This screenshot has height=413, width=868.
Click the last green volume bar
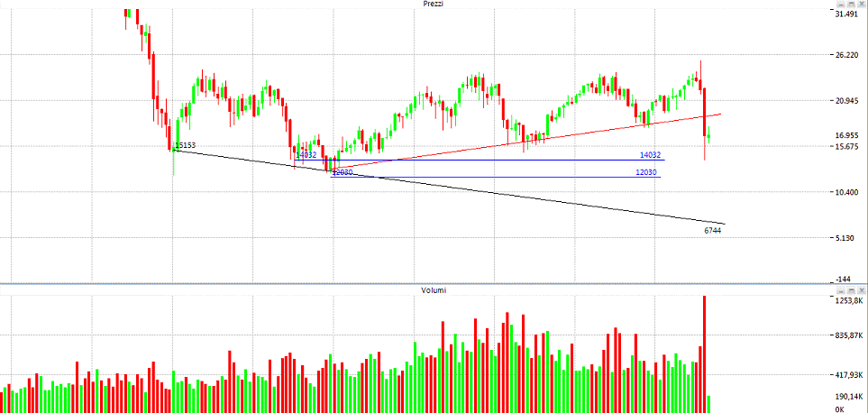[709, 404]
